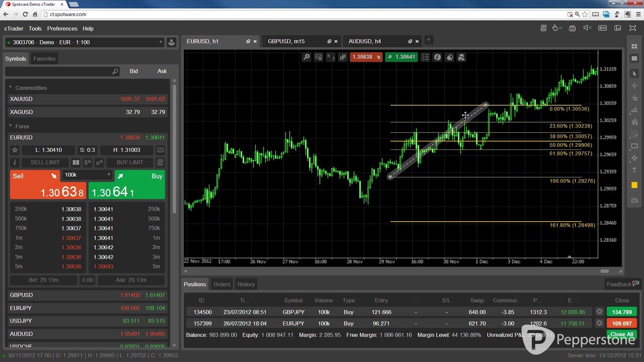The width and height of the screenshot is (644, 362).
Task: Select XAUUSD in the symbols list
Action: (x=88, y=99)
